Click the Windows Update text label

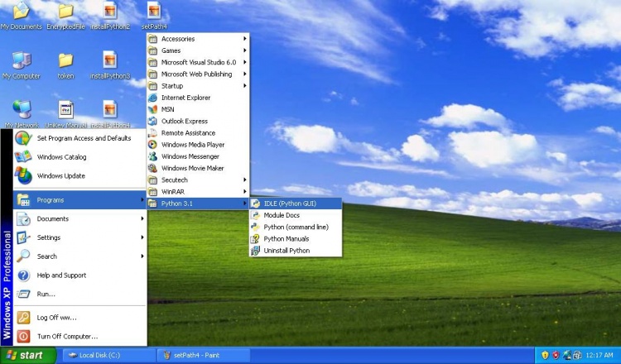[61, 175]
